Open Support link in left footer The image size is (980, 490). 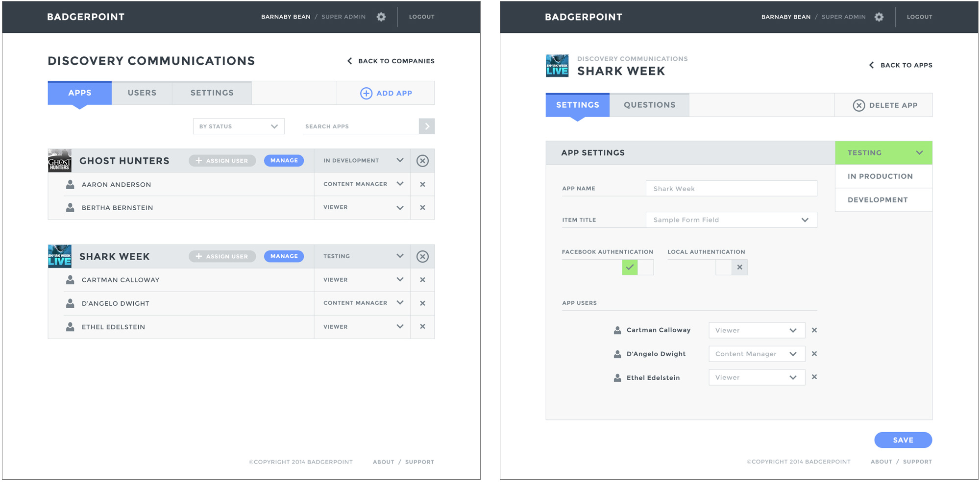[x=419, y=462]
